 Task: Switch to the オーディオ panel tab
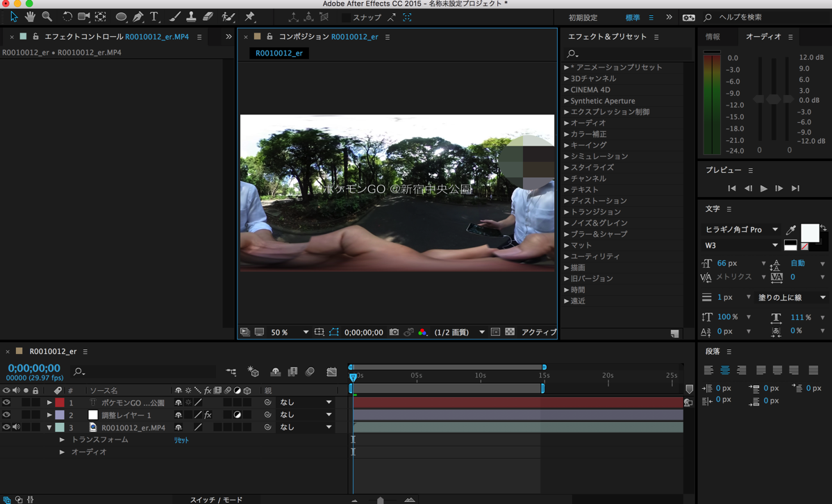(x=763, y=37)
